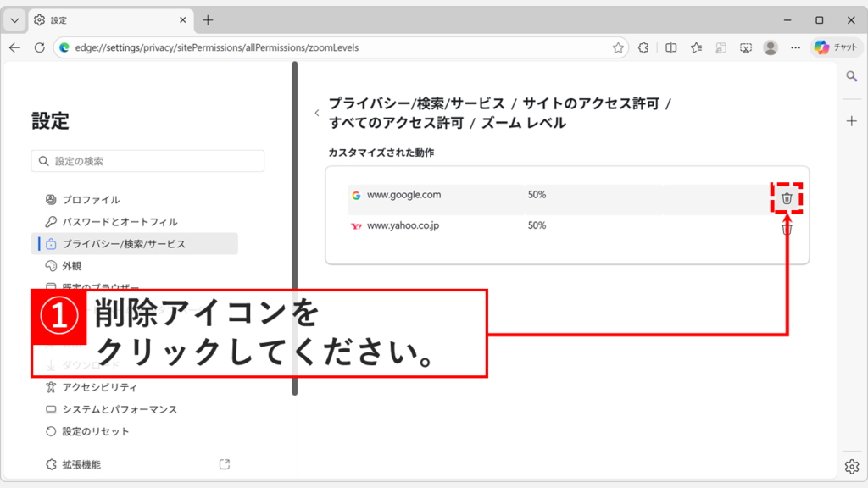This screenshot has height=488, width=868.
Task: Open the sidebar search magnifier icon
Action: coord(851,75)
